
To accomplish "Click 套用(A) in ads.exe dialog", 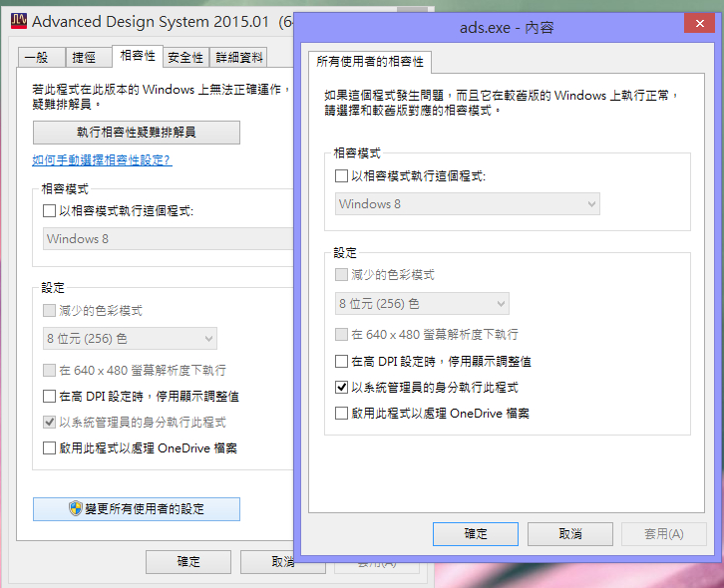I will (664, 534).
